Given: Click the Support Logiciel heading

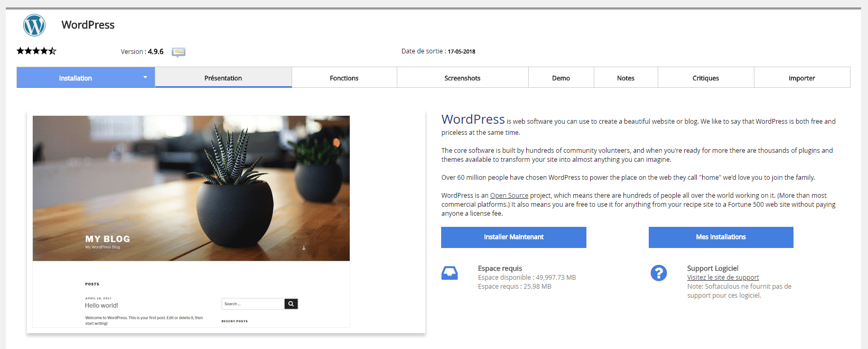Looking at the screenshot, I should click(x=713, y=269).
